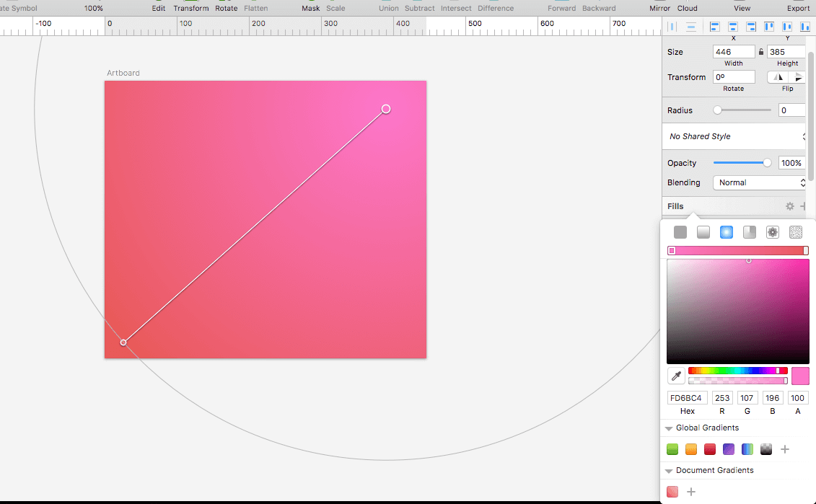Click the Rotate toolbar item
The width and height of the screenshot is (816, 504).
click(227, 8)
